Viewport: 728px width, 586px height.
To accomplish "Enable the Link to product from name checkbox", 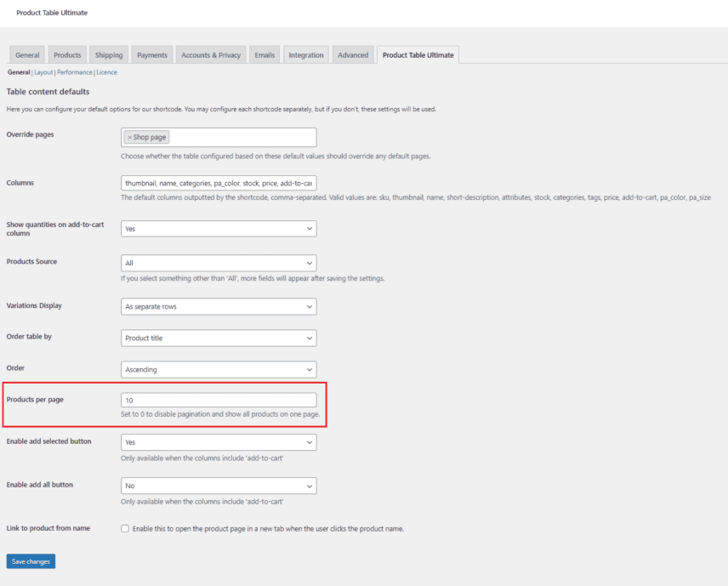I will coord(124,528).
